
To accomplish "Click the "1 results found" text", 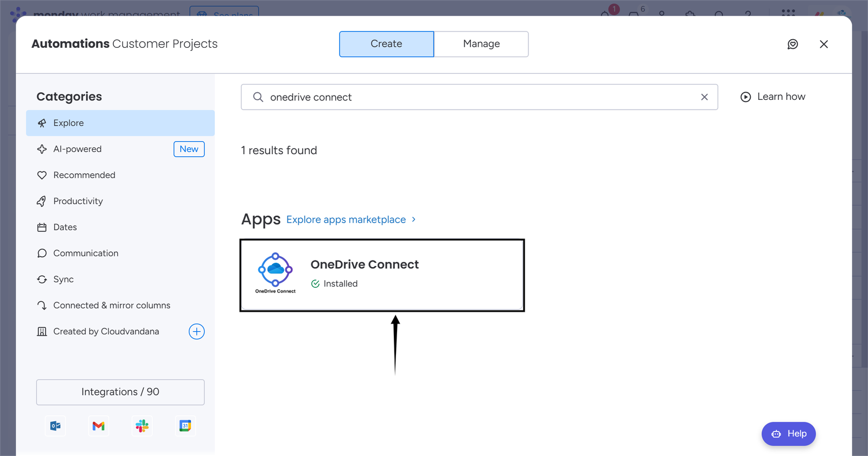I will (x=279, y=150).
